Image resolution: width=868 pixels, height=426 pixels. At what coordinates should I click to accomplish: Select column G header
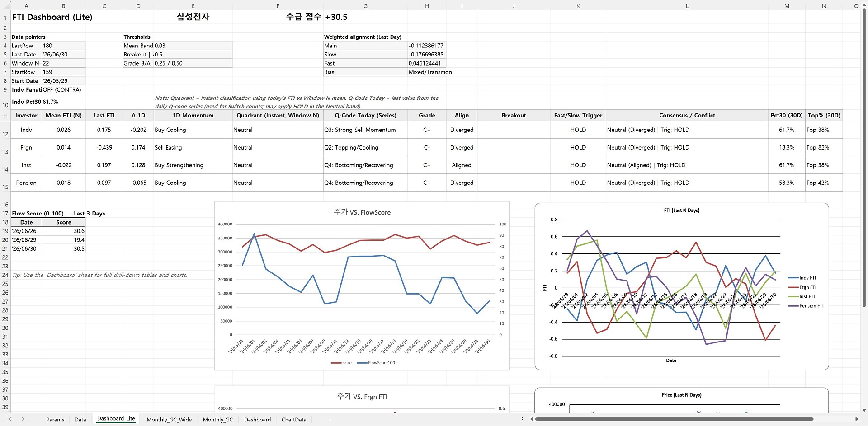(x=365, y=6)
